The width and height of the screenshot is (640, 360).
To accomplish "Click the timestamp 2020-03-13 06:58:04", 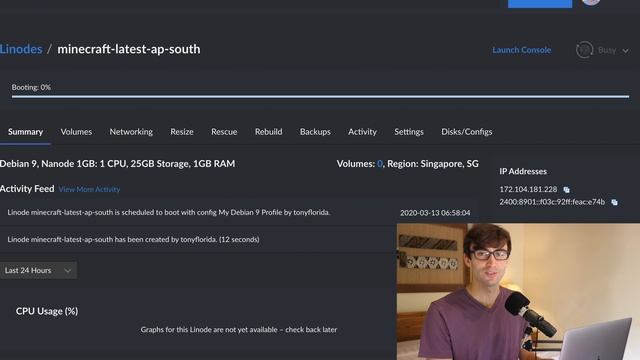I will pos(435,213).
